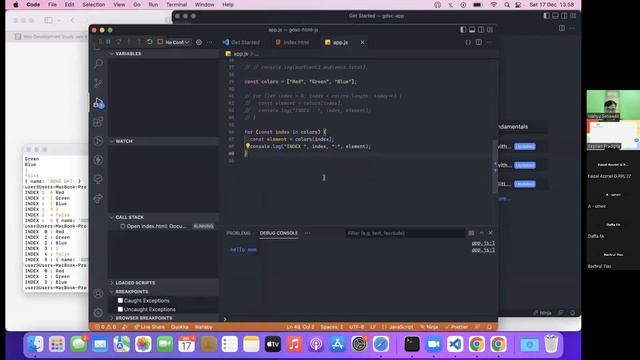Image resolution: width=640 pixels, height=360 pixels.
Task: Enable Uncaught Exceptions breakpoint
Action: [x=120, y=309]
